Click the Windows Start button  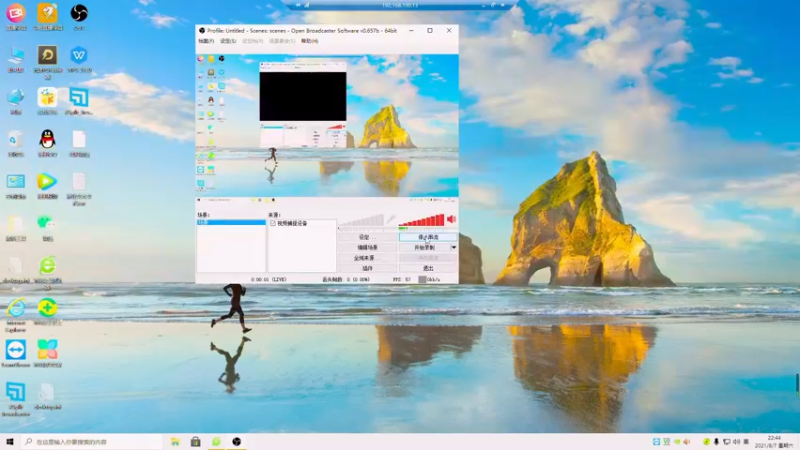tap(10, 441)
